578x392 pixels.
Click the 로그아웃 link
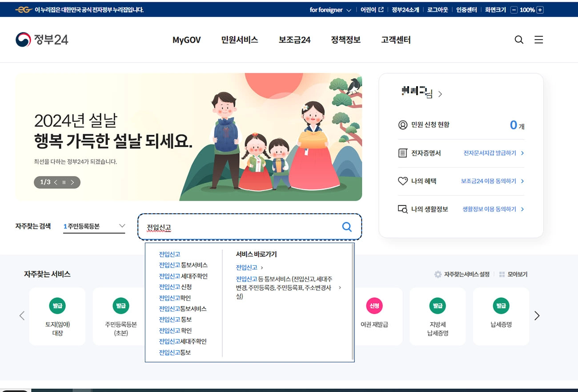point(438,10)
